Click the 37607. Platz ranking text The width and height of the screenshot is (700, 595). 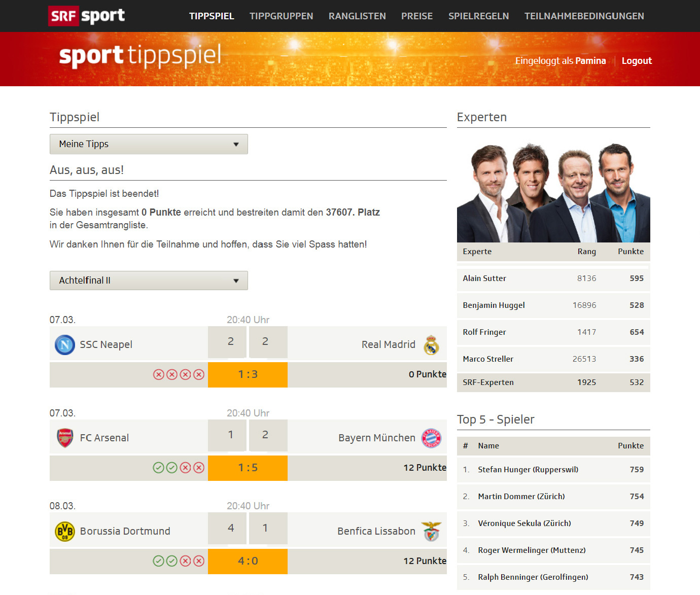pos(353,213)
